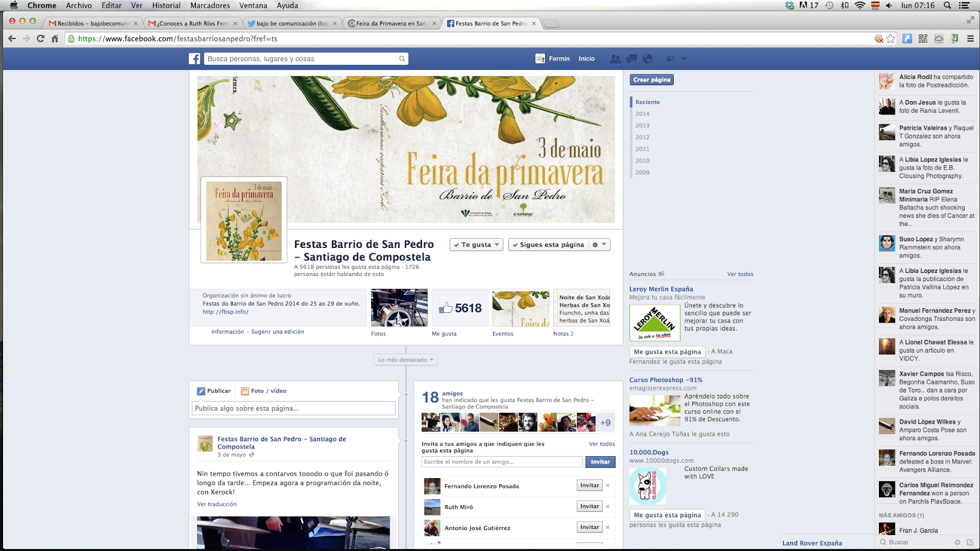The width and height of the screenshot is (980, 551).
Task: Click the search magnifier in Facebook search
Action: click(x=402, y=59)
